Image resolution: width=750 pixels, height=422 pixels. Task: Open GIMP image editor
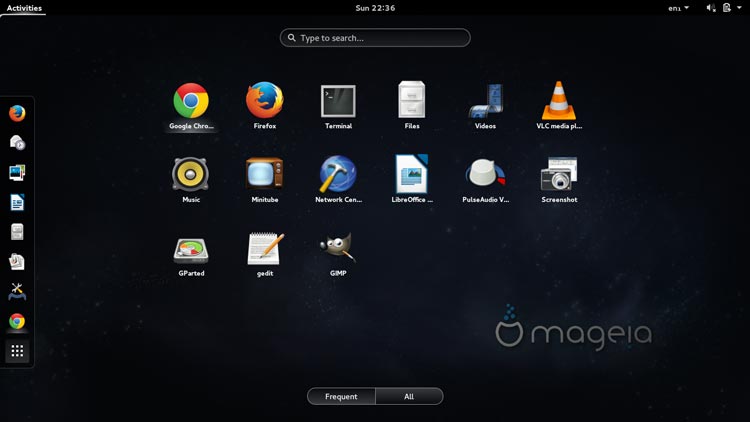[338, 254]
